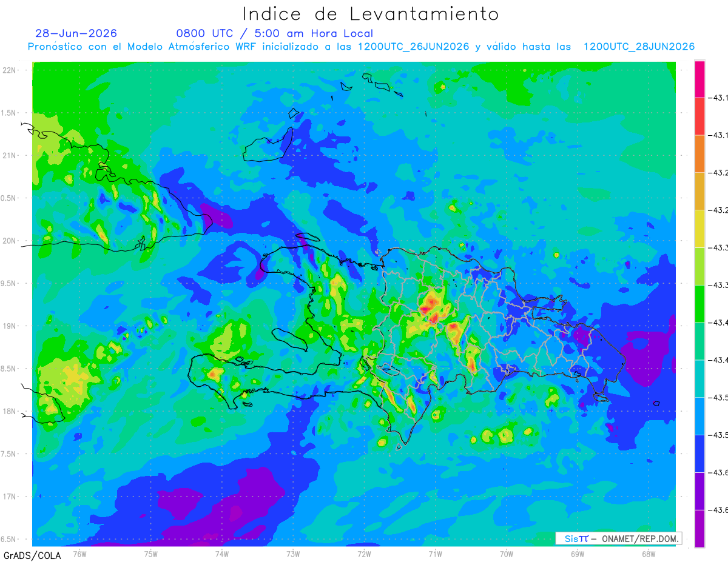Click the "18N" latitude label
Viewport: 728px width, 562px height.
(10, 411)
